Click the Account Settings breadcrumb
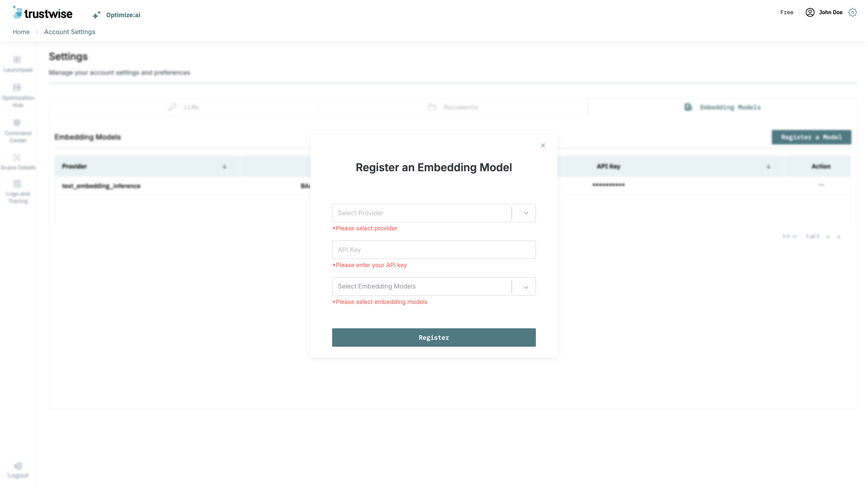The image size is (868, 489). (69, 32)
